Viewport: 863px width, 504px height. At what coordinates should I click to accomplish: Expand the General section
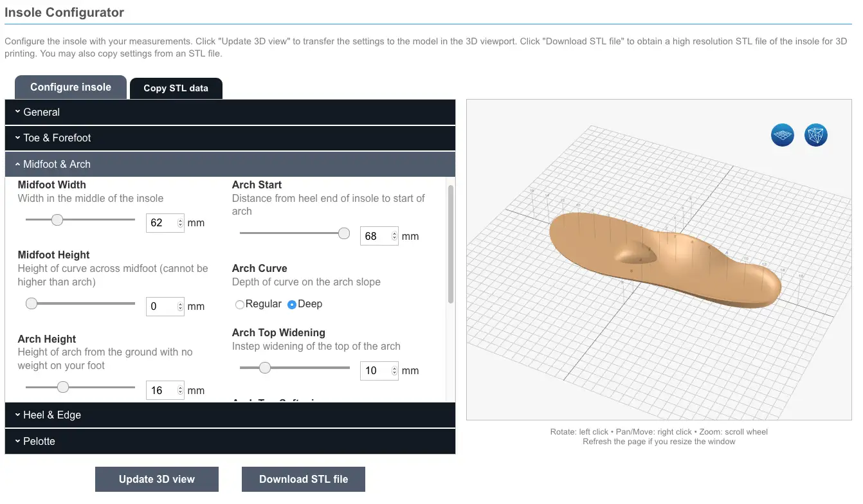coord(230,112)
